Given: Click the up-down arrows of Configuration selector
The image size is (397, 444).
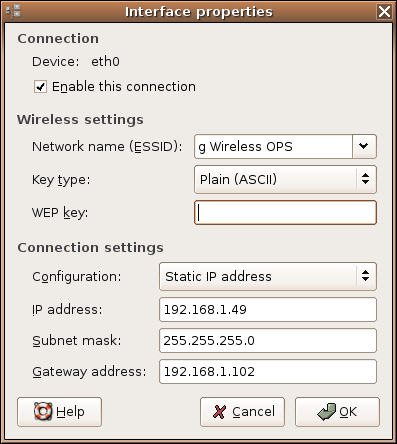Looking at the screenshot, I should (x=365, y=276).
